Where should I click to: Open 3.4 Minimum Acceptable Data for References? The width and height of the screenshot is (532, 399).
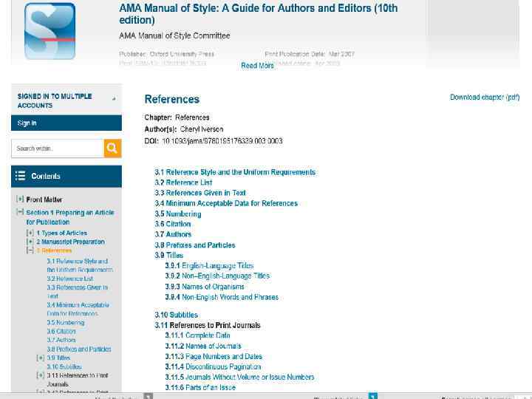pyautogui.click(x=226, y=203)
